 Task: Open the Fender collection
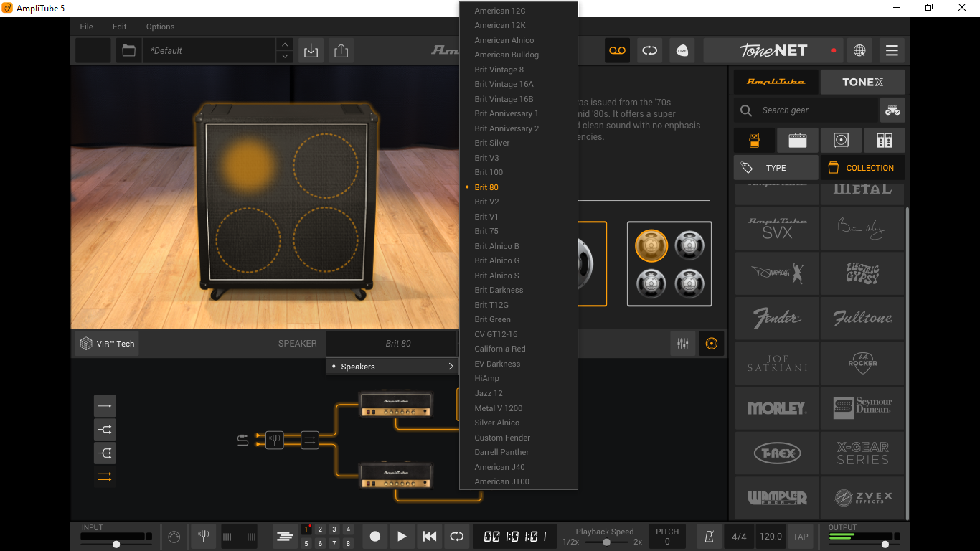[x=777, y=319]
